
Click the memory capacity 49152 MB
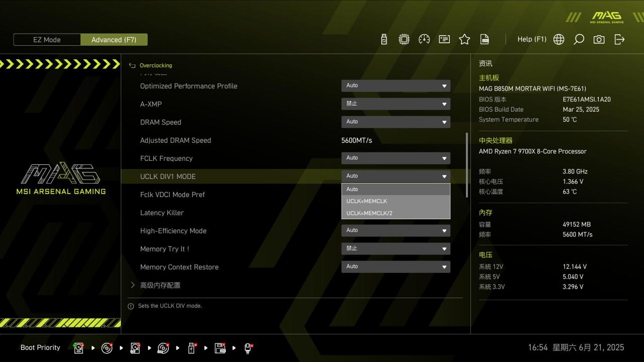click(577, 224)
